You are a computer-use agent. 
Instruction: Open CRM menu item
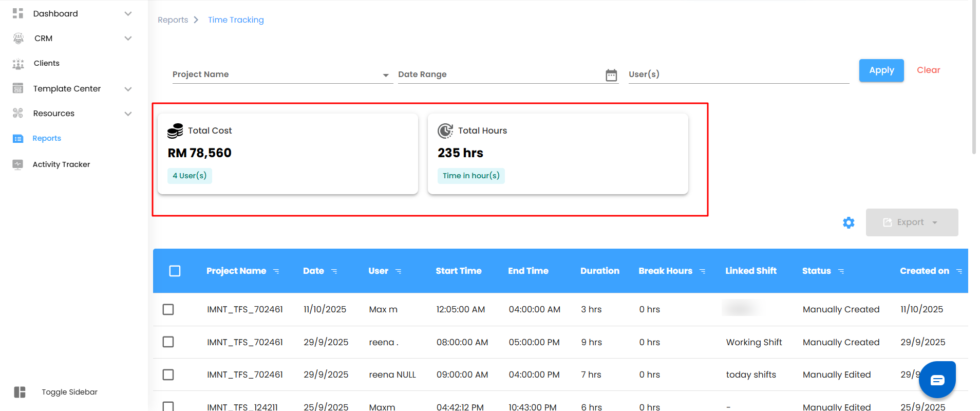(x=43, y=39)
